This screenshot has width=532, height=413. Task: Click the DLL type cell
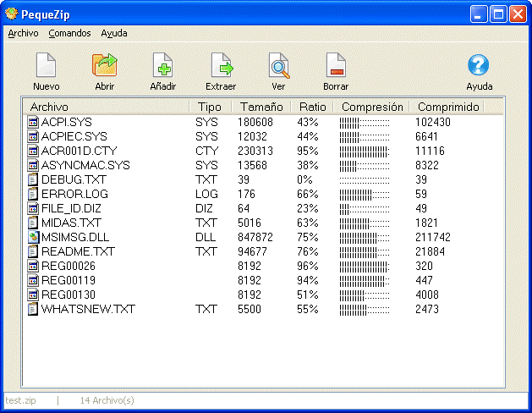(206, 237)
